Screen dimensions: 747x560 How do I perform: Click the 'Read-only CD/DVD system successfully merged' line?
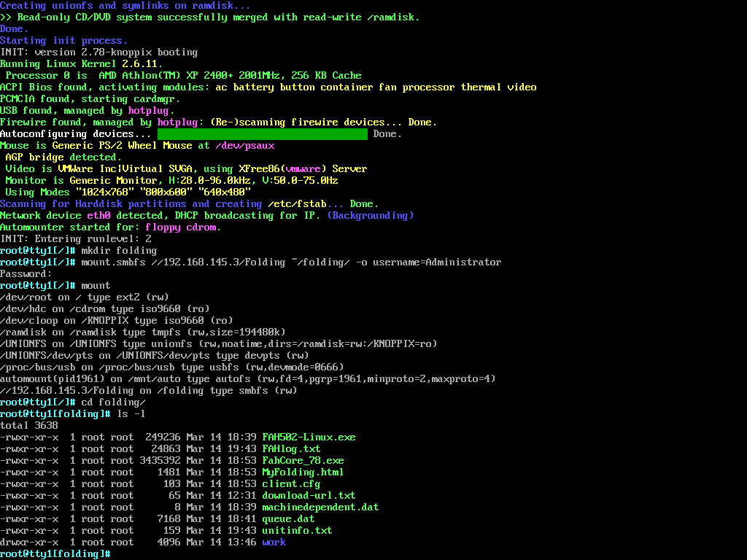coord(209,17)
